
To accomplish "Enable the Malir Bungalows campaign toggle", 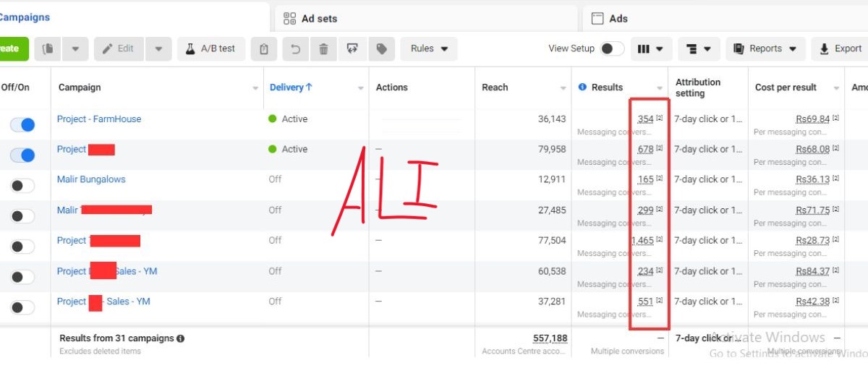I will pos(22,186).
